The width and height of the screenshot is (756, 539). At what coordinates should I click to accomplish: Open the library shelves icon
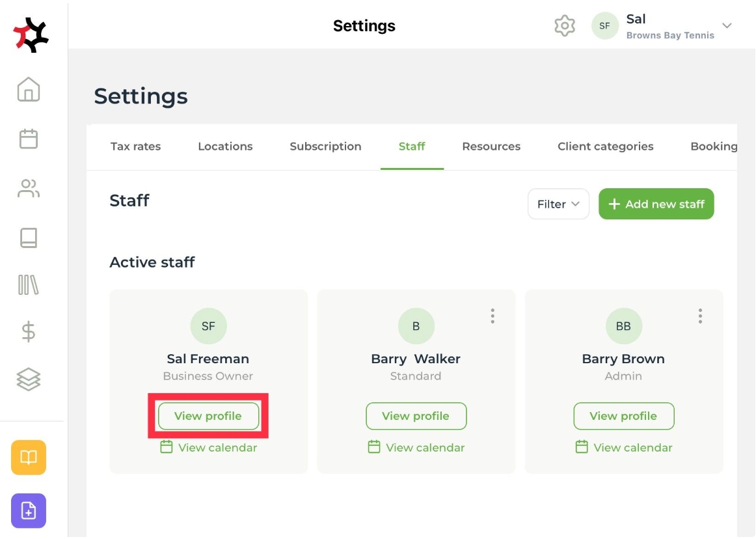pos(29,285)
